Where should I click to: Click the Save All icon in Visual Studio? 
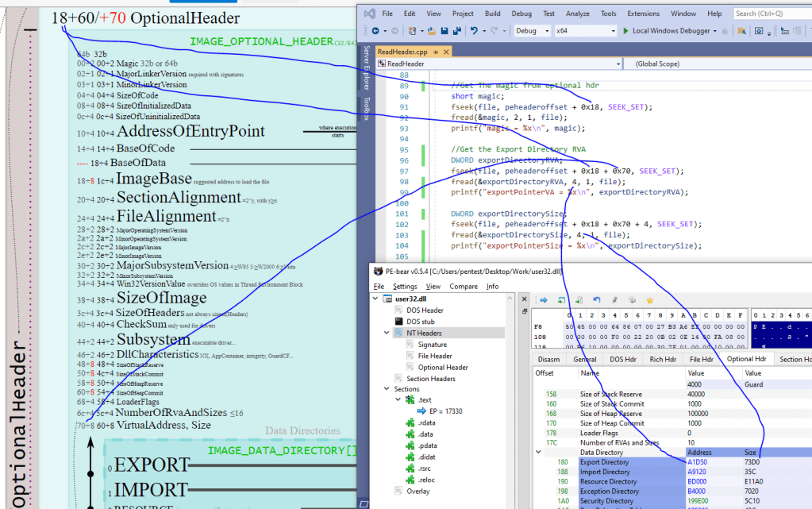[x=456, y=31]
